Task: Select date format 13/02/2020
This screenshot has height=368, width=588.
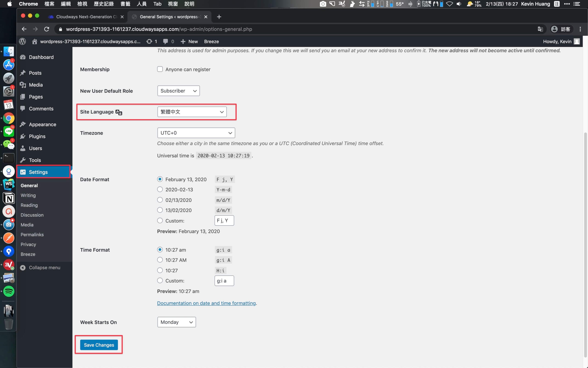Action: pos(160,210)
